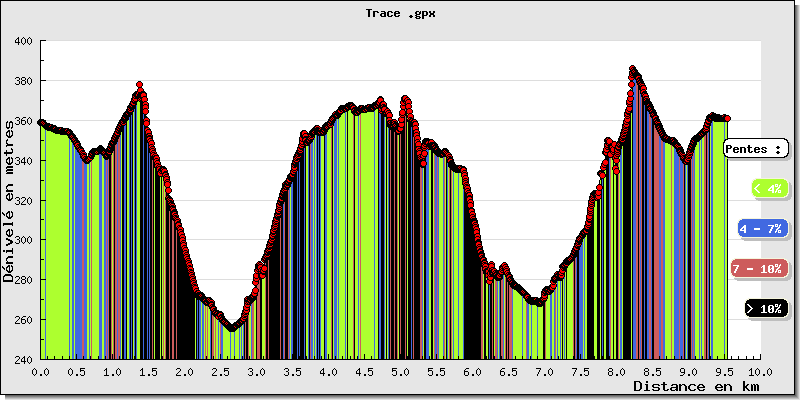Click the green "< 4%" legend swatch
The height and width of the screenshot is (400, 800).
pos(767,188)
